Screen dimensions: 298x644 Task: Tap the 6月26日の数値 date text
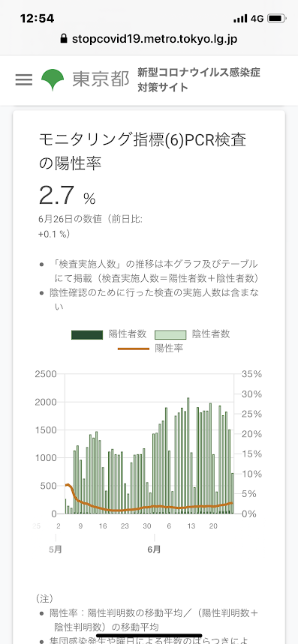point(70,220)
